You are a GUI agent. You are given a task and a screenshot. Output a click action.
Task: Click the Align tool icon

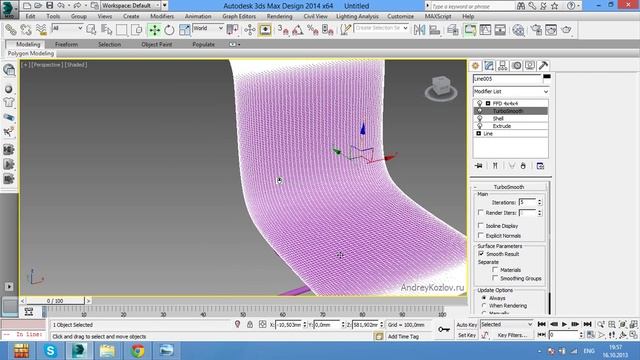tap(435, 30)
